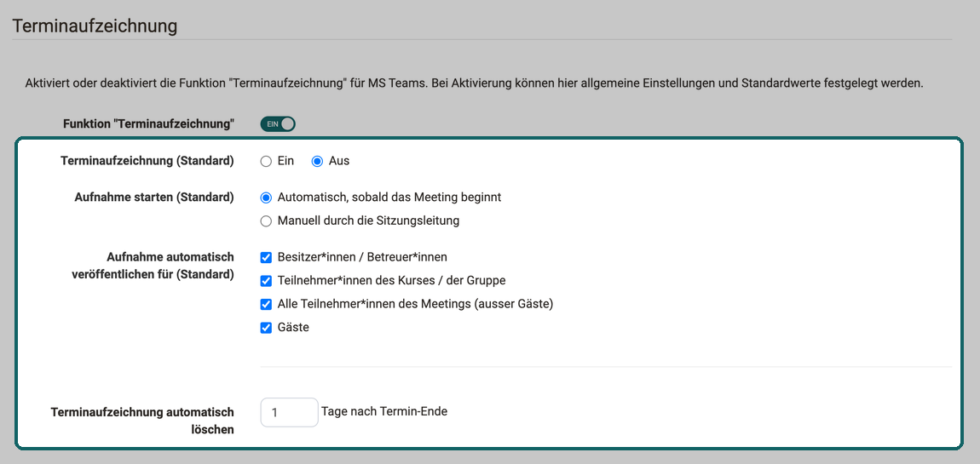Click the label Funktion "Terminaufzeichnung"

[x=149, y=124]
